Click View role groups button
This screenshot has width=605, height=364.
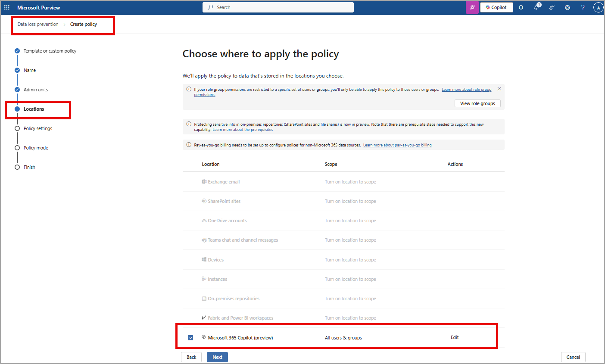pyautogui.click(x=477, y=103)
